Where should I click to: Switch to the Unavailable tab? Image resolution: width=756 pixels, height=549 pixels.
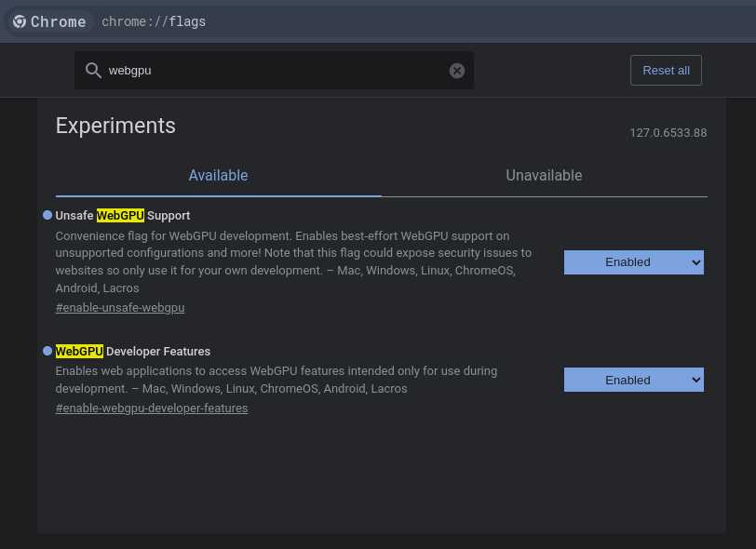[544, 176]
